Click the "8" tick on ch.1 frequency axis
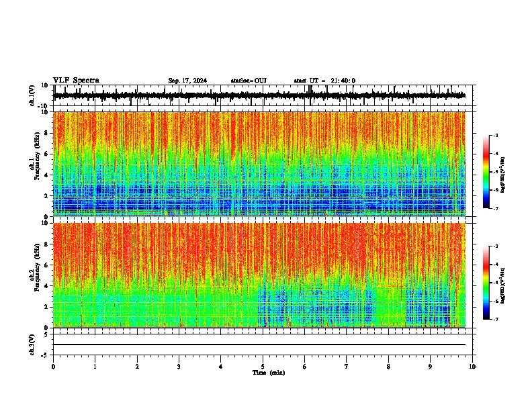Viewport: 532px width, 411px height. pyautogui.click(x=46, y=133)
